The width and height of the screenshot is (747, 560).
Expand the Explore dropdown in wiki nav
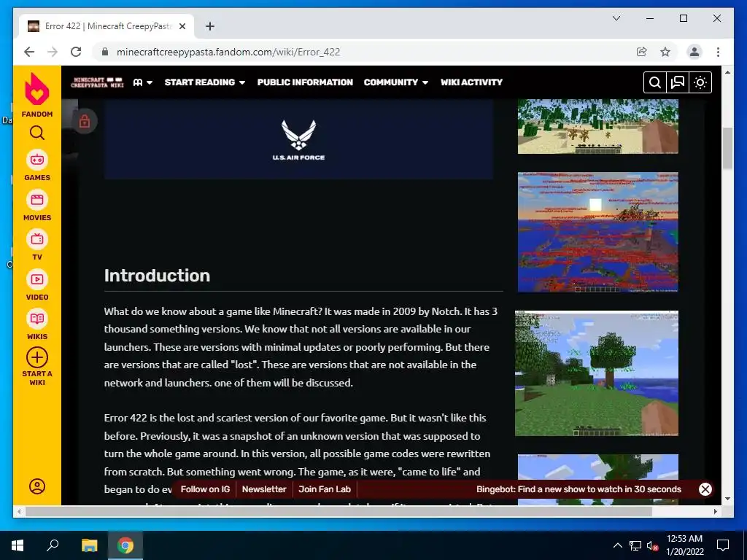[x=143, y=82]
